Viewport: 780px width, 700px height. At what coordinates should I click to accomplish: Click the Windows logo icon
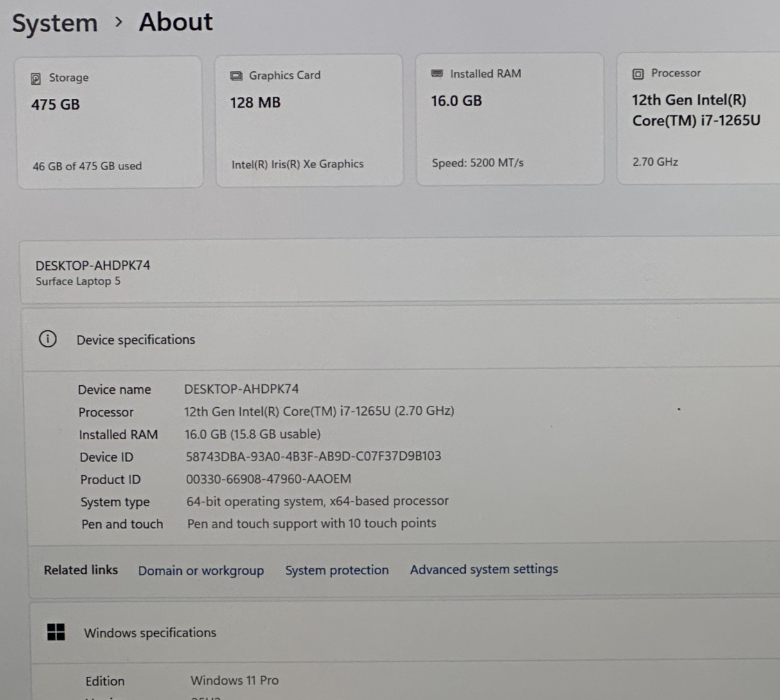coord(56,632)
